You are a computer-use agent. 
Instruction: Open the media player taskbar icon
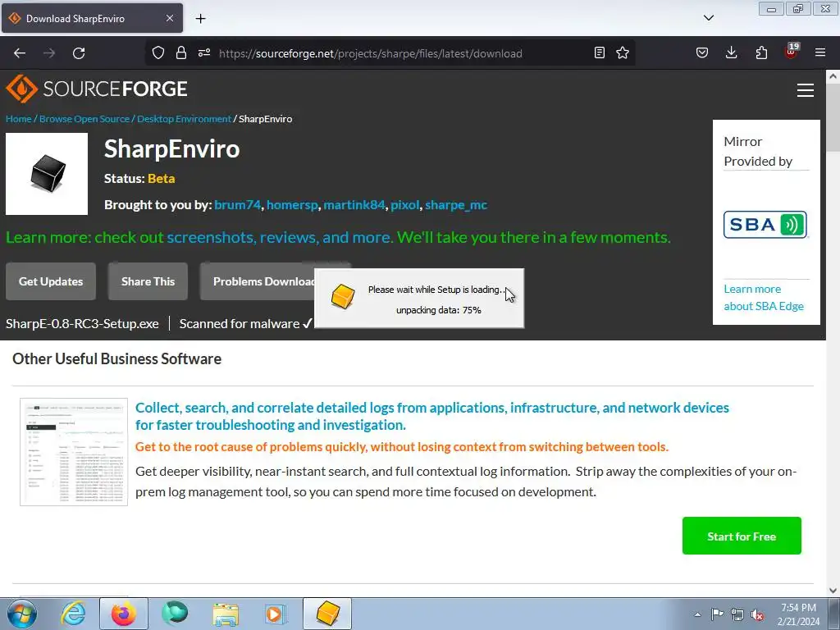pos(276,614)
